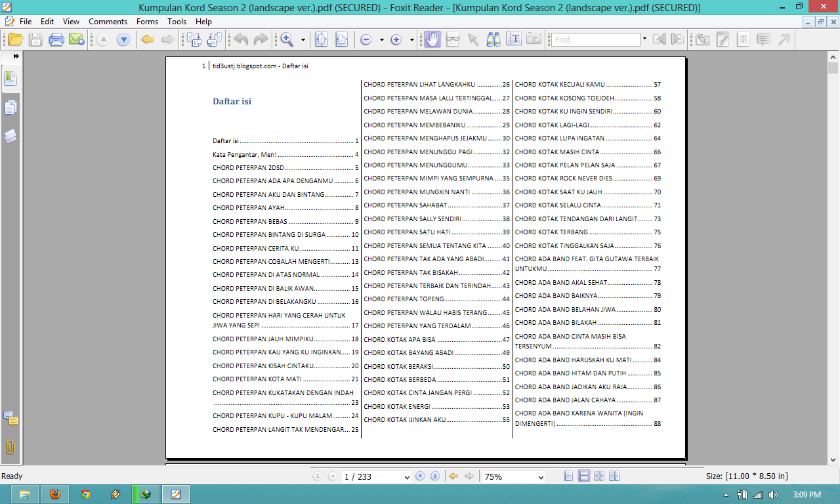
Task: Click 'CHORD PETERPAN SAHABAT' contents entry
Action: pyautogui.click(x=437, y=205)
